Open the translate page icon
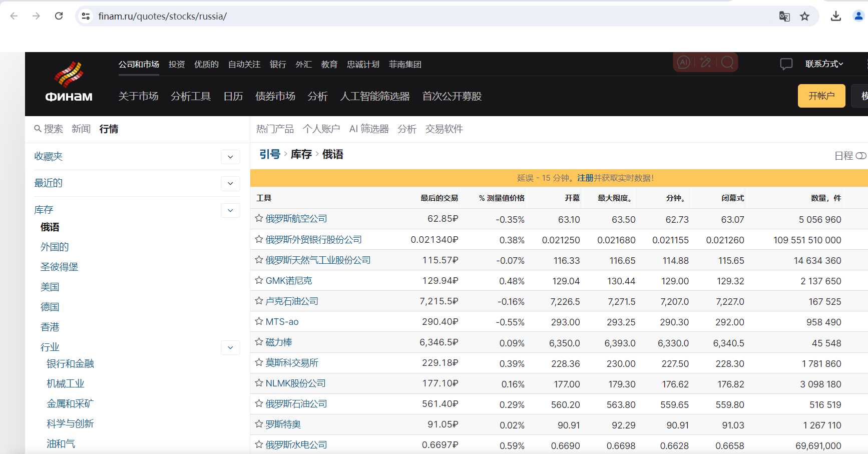The width and height of the screenshot is (868, 454). tap(784, 17)
